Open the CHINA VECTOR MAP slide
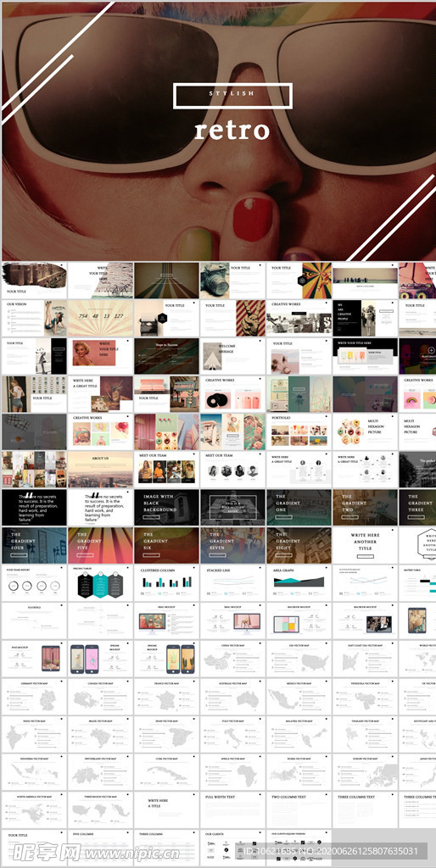This screenshot has height=868, width=436. [x=232, y=659]
